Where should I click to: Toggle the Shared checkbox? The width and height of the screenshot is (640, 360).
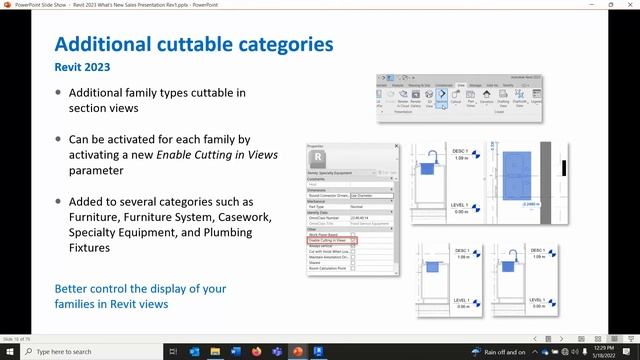tap(353, 263)
